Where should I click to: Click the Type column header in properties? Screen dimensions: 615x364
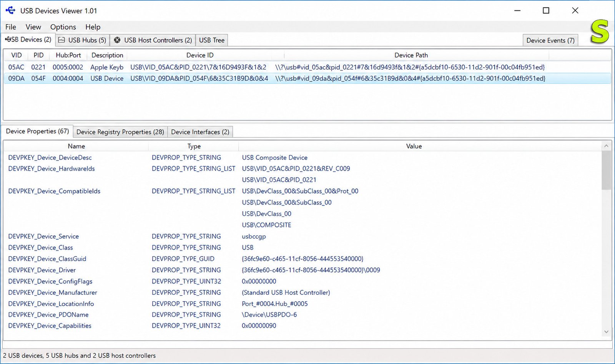[x=194, y=146]
